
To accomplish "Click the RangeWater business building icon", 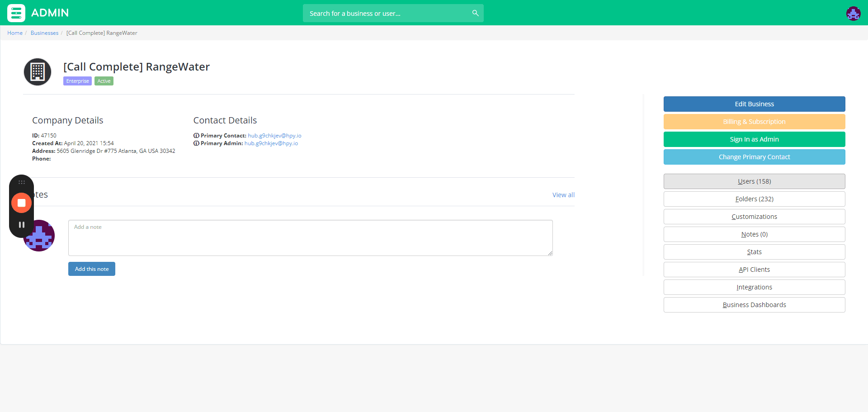I will [x=38, y=72].
